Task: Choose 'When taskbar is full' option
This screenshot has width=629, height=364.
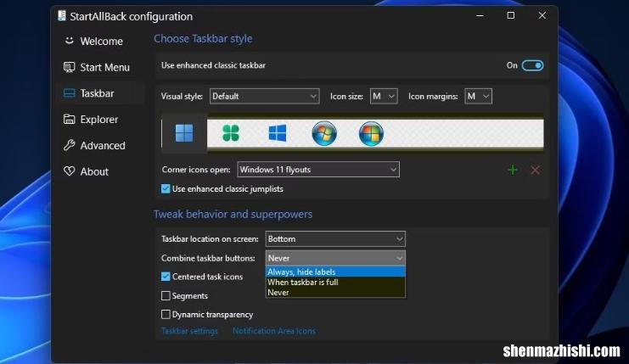Action: [x=335, y=283]
